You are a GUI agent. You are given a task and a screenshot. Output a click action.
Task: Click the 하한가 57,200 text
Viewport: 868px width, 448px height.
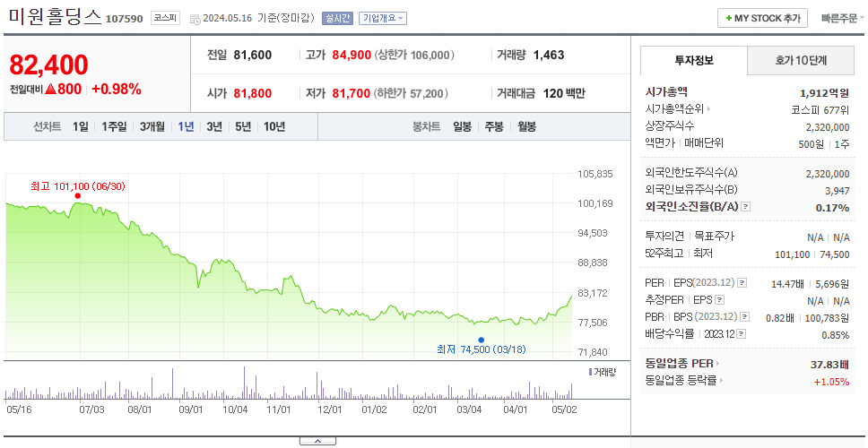(x=410, y=94)
